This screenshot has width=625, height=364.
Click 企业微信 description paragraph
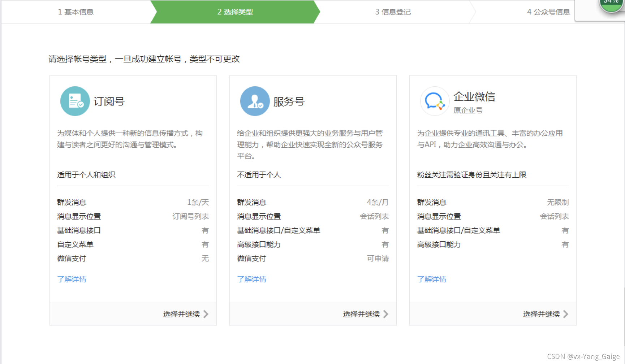(490, 139)
